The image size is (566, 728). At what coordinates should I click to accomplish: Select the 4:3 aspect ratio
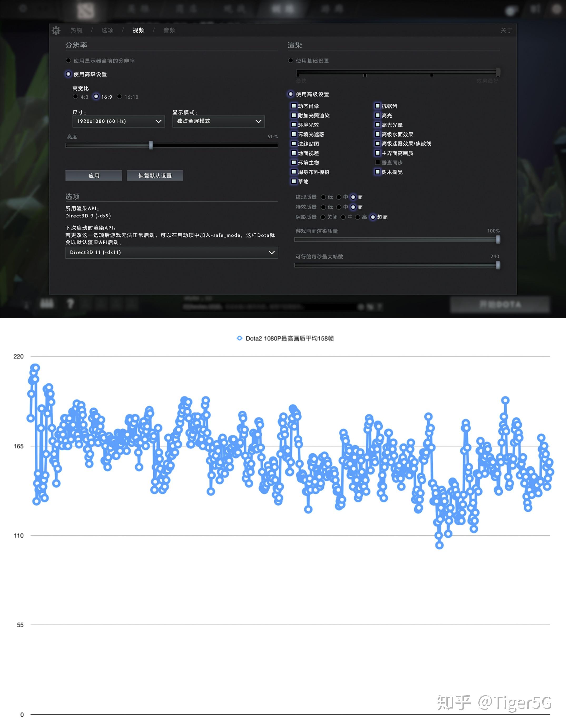[75, 97]
